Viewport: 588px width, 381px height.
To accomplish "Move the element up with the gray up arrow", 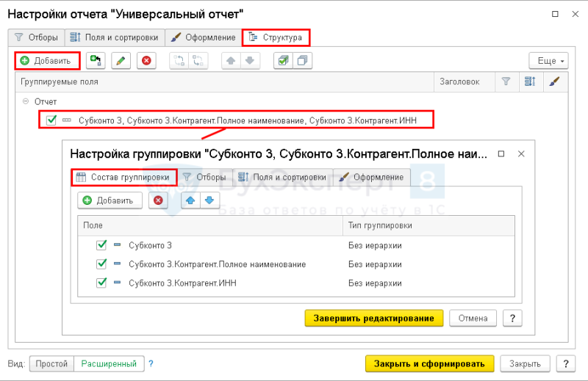I will 231,61.
